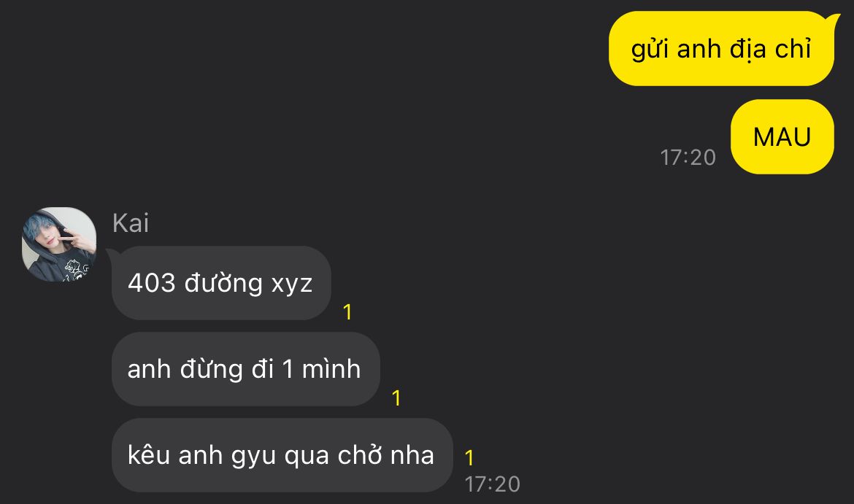Open Kai's profile picture avatar
Image resolution: width=854 pixels, height=504 pixels.
[x=59, y=244]
